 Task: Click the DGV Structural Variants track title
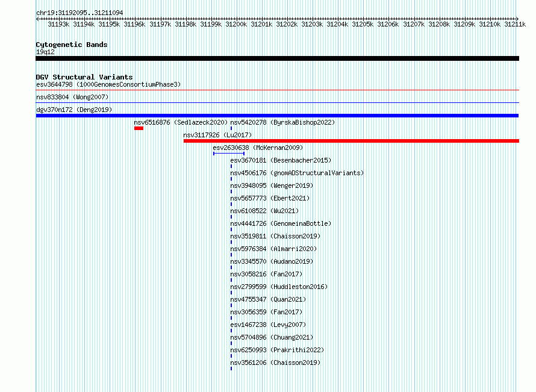(84, 77)
